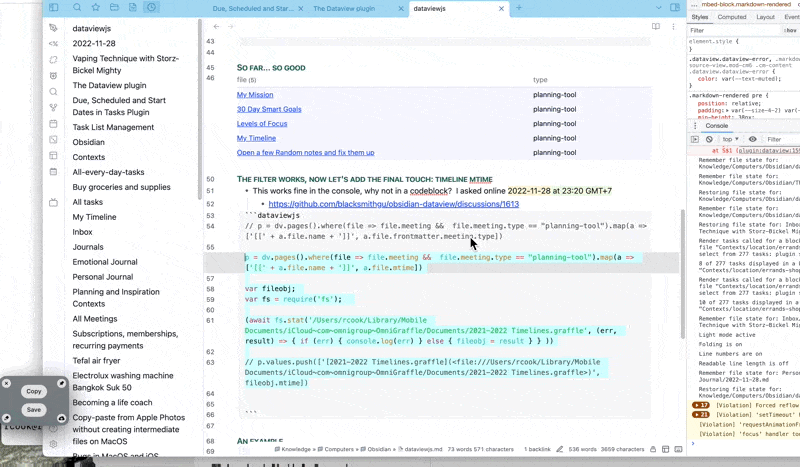Click the Copy button on floating widget
800x467 pixels.
[x=34, y=391]
